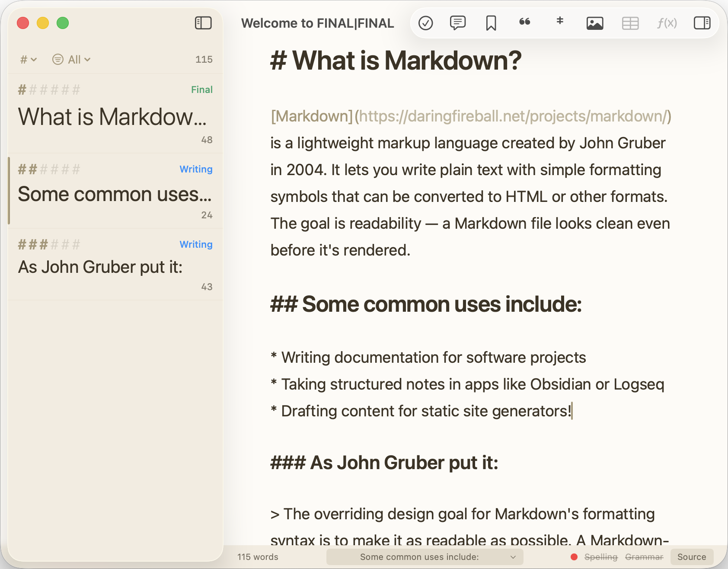Click the blockquote starting 'The overriding design goal'

pyautogui.click(x=470, y=527)
